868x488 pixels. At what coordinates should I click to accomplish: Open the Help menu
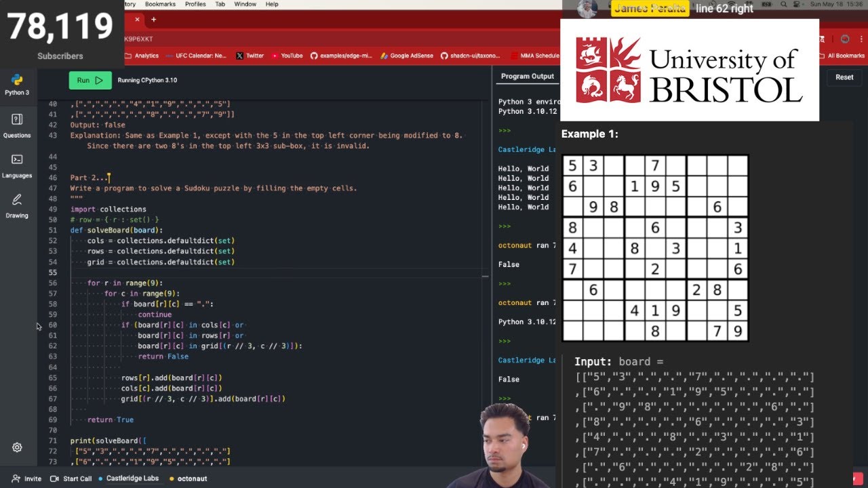[272, 4]
